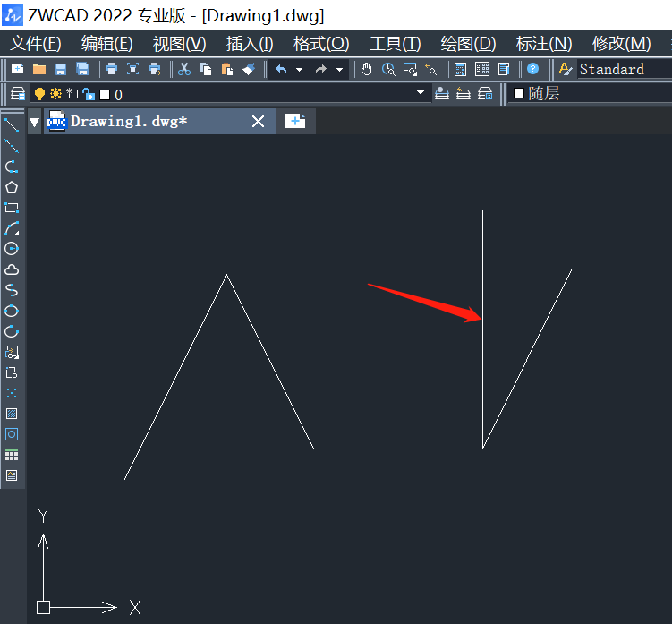Select the Point tool
The image size is (672, 624).
(12, 393)
